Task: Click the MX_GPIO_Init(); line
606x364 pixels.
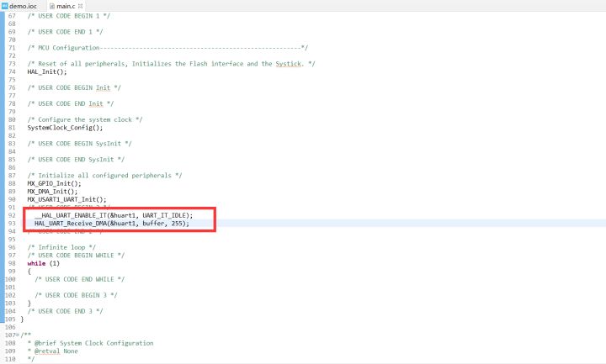Action: click(x=54, y=183)
